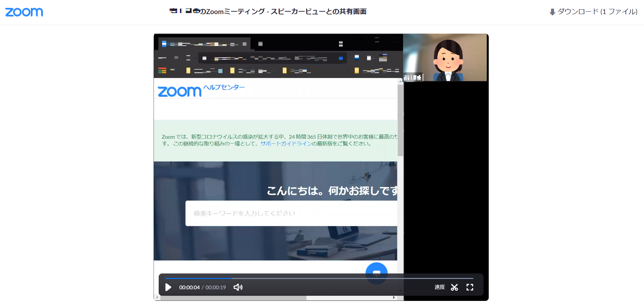Click the こんにちは greeting heading
644x304 pixels.
(332, 191)
